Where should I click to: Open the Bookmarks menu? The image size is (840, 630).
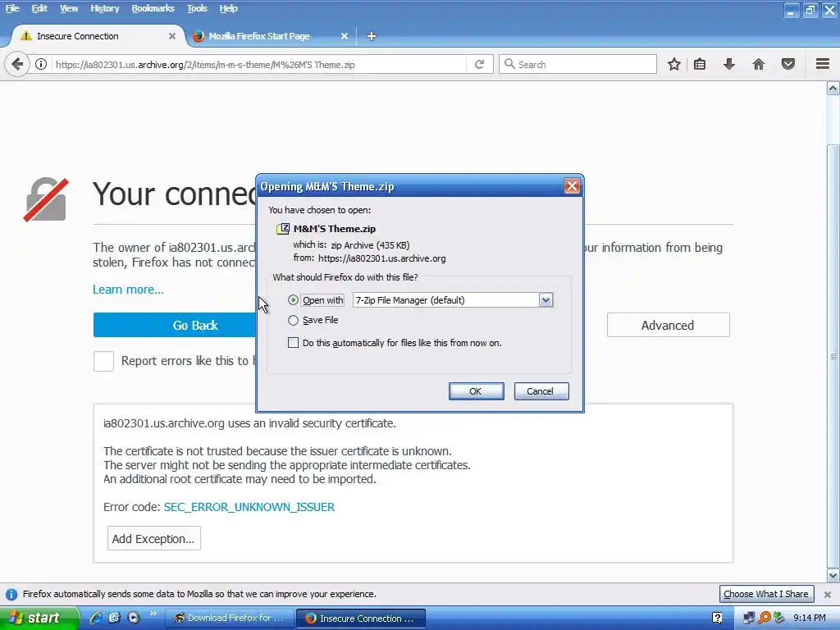[x=153, y=8]
